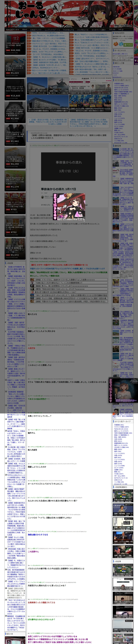Click the ¥49,980 price on Switch ad
This screenshot has height=644, width=138.
pyautogui.click(x=15, y=50)
